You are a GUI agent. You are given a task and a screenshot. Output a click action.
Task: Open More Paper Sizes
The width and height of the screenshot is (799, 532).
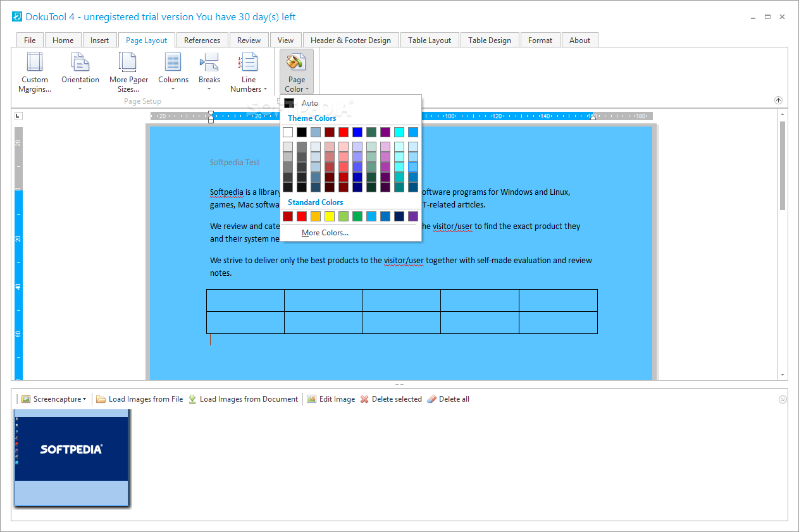(128, 72)
